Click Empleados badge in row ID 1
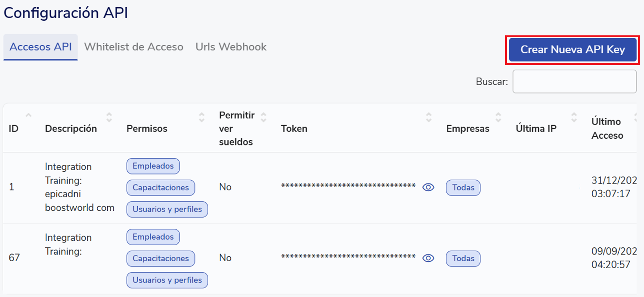Image resolution: width=644 pixels, height=297 pixels. tap(153, 166)
